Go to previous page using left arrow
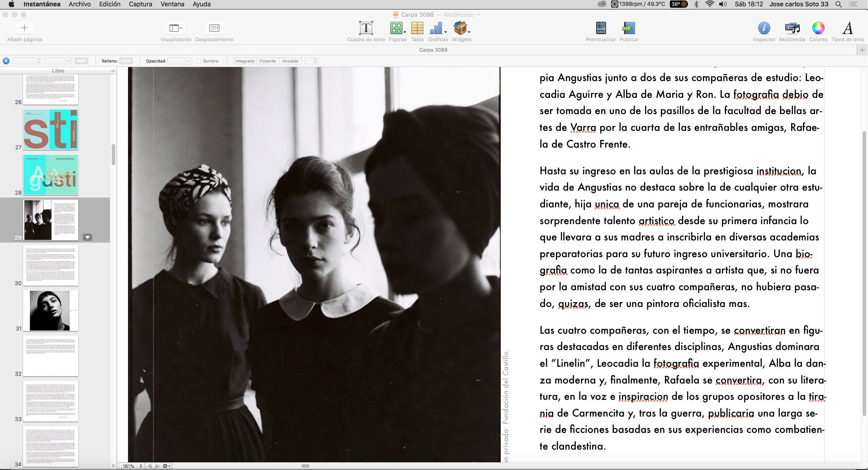This screenshot has width=868, height=470. tap(149, 466)
